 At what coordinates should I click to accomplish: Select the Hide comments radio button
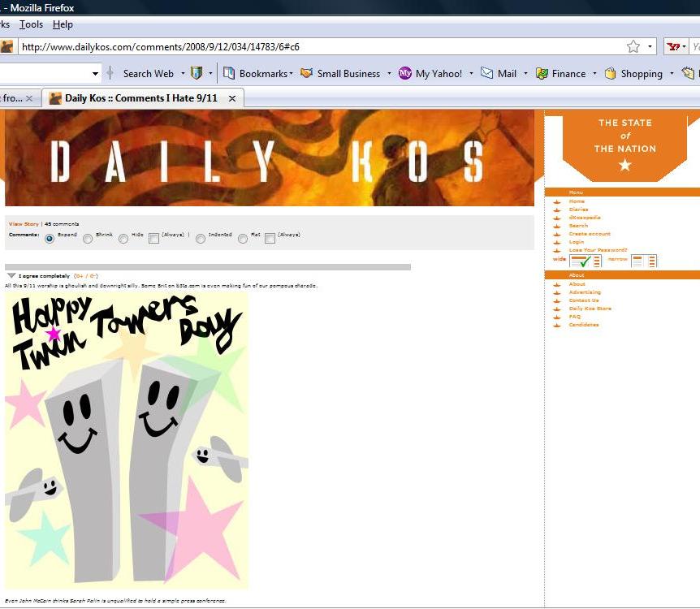(123, 239)
